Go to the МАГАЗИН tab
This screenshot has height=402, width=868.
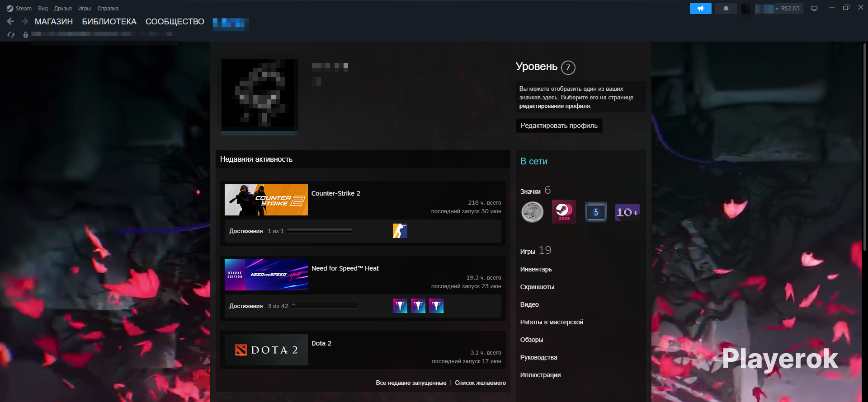54,22
